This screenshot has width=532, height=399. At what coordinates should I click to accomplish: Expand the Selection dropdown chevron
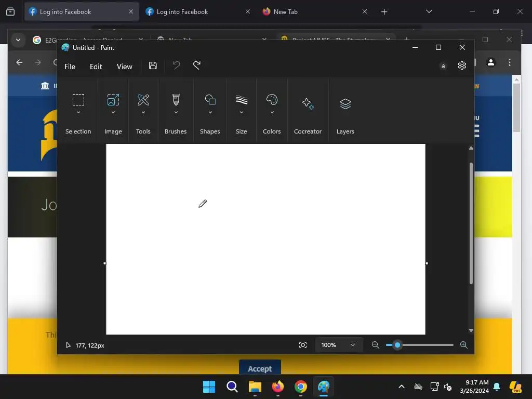(x=78, y=112)
